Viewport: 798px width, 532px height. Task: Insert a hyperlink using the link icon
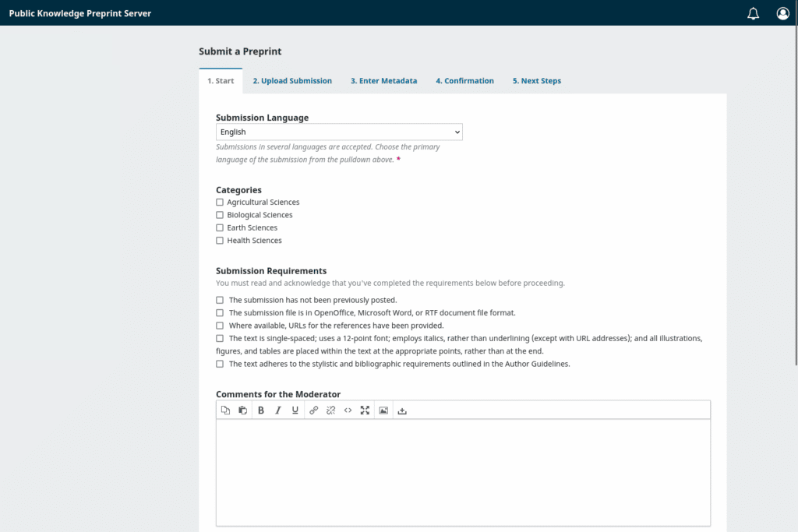pyautogui.click(x=313, y=410)
